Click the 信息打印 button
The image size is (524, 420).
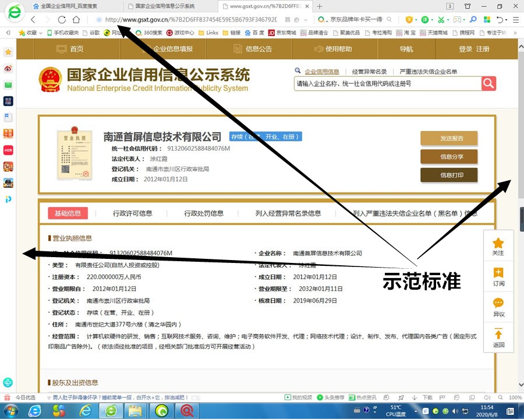(449, 175)
